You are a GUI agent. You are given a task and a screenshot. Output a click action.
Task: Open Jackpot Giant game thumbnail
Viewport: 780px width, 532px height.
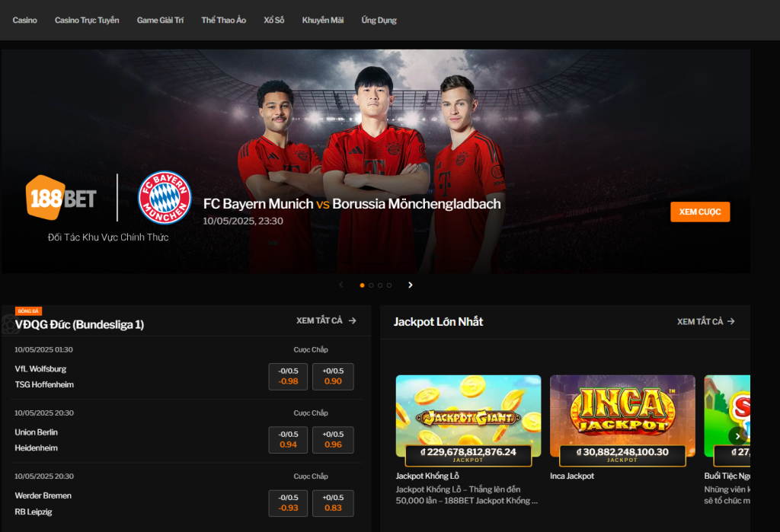tap(468, 415)
